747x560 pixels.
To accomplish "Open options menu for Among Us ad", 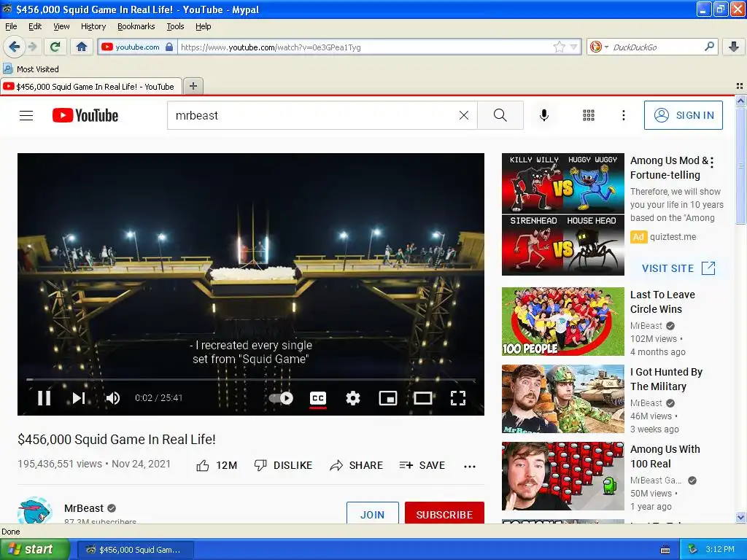I will point(712,163).
